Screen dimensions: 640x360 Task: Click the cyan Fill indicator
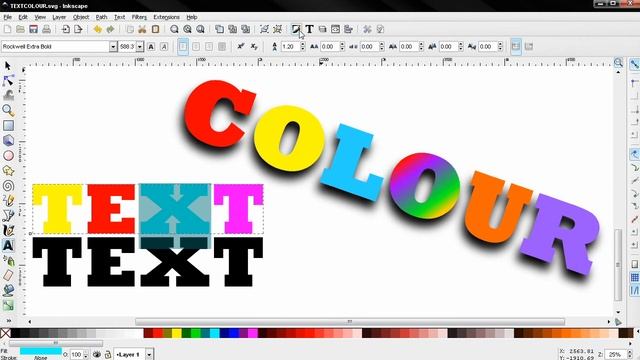[40, 351]
